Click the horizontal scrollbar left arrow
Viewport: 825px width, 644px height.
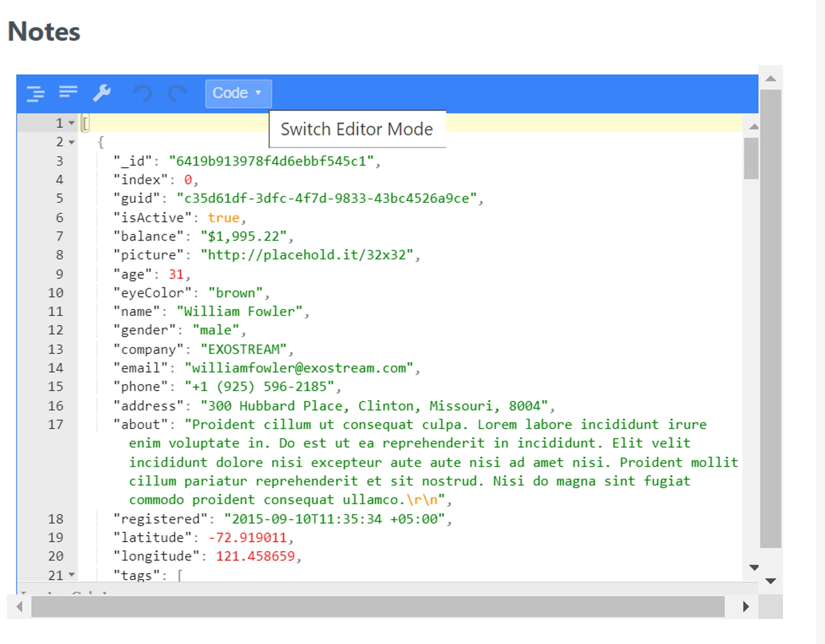[19, 607]
